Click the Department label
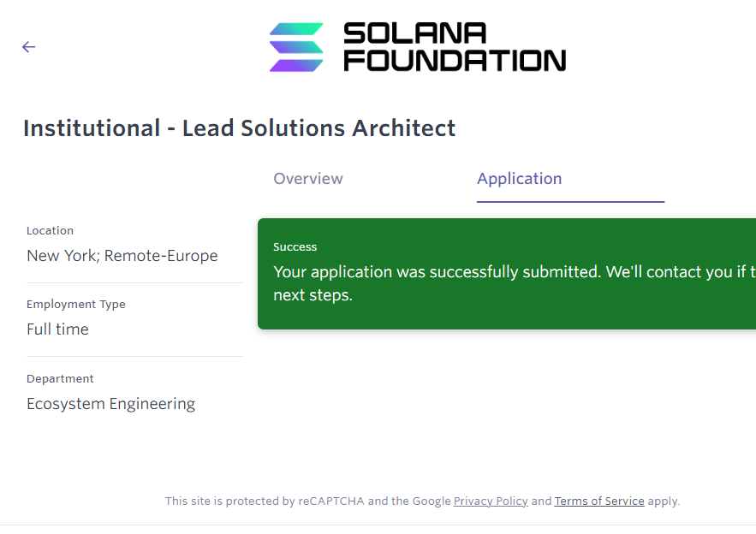Image resolution: width=756 pixels, height=534 pixels. click(61, 379)
